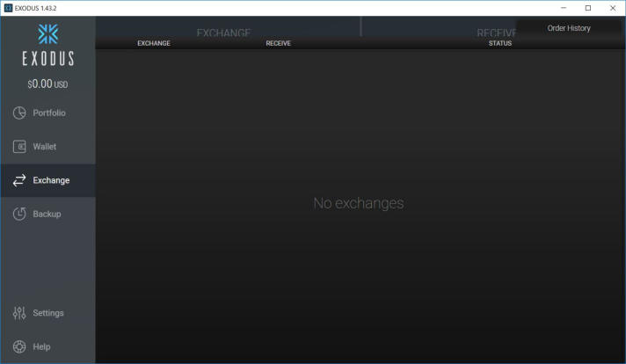Image resolution: width=626 pixels, height=364 pixels.
Task: Open the Portfolio section
Action: 47,113
